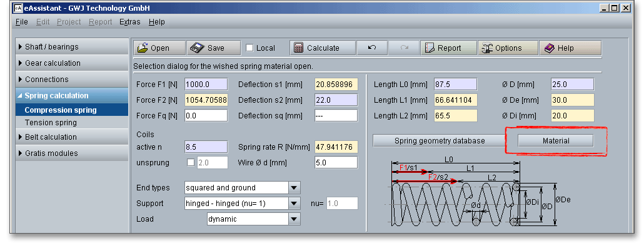Expand the Connections section
Image resolution: width=644 pixels, height=243 pixels.
click(72, 80)
